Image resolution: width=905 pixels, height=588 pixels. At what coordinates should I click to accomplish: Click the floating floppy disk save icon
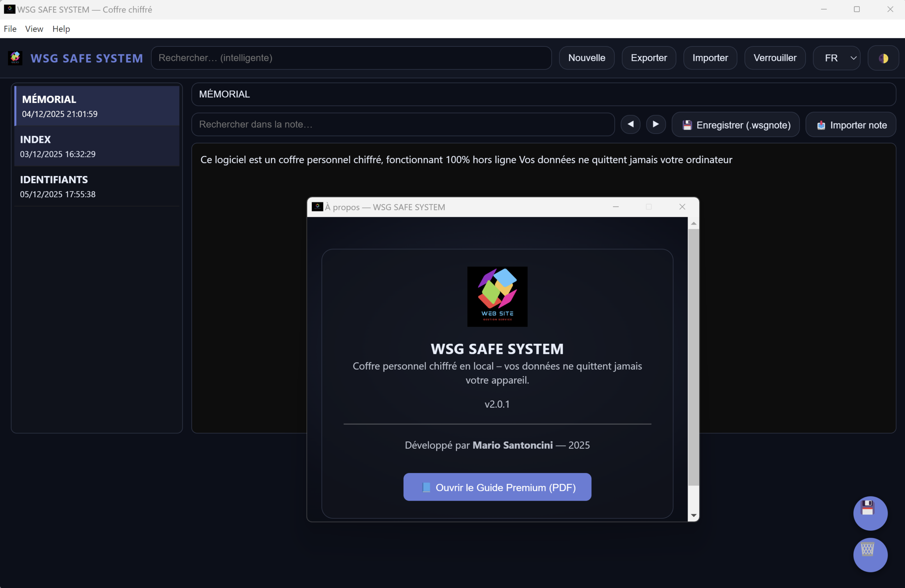pyautogui.click(x=870, y=513)
